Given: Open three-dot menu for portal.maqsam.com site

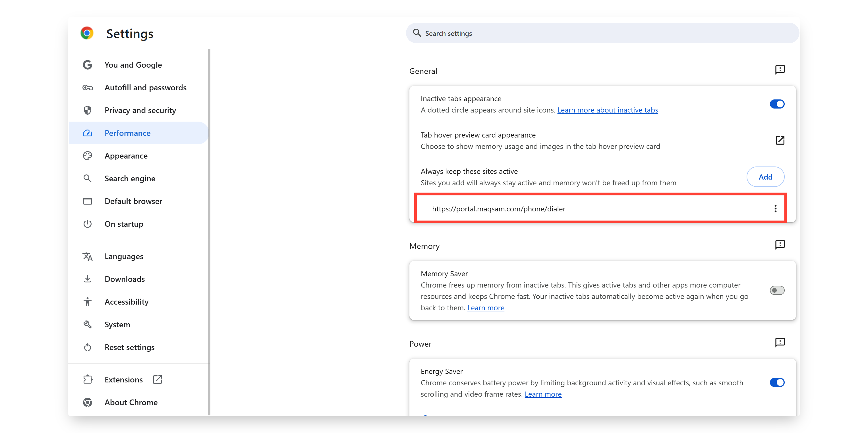Looking at the screenshot, I should [775, 209].
